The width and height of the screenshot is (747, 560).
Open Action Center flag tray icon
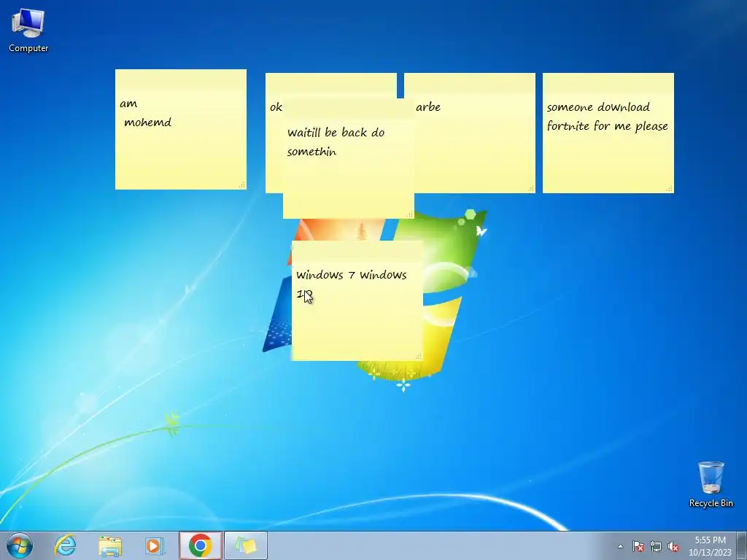click(638, 546)
